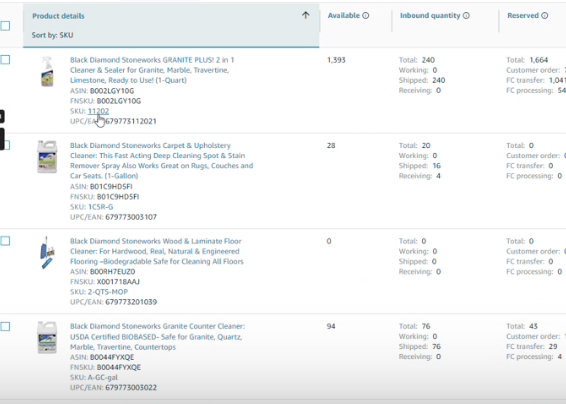Select UPC/EAN value 679773201039
This screenshot has width=566, height=404.
[131, 302]
